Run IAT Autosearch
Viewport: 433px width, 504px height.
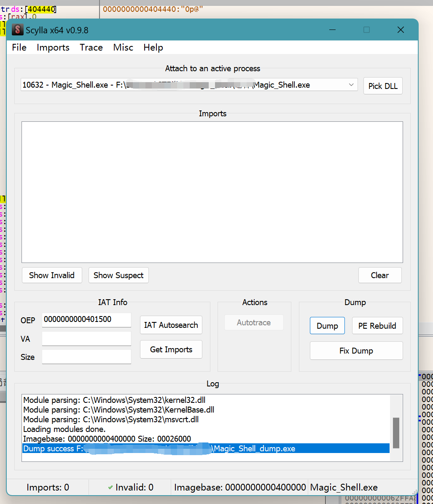(171, 325)
